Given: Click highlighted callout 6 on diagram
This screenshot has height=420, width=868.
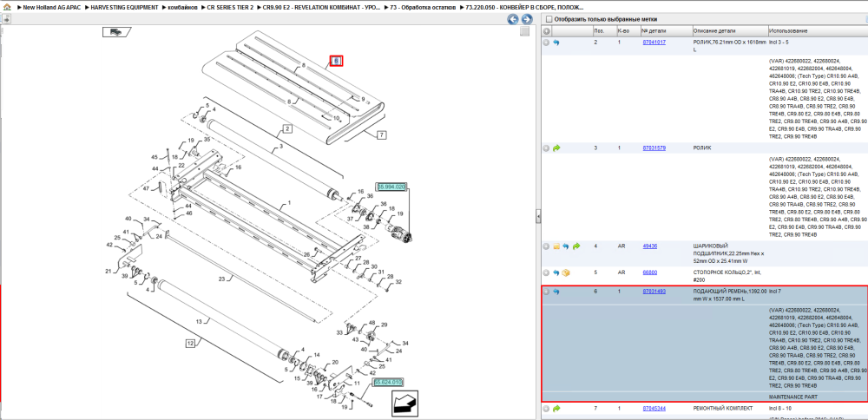Looking at the screenshot, I should coord(337,61).
